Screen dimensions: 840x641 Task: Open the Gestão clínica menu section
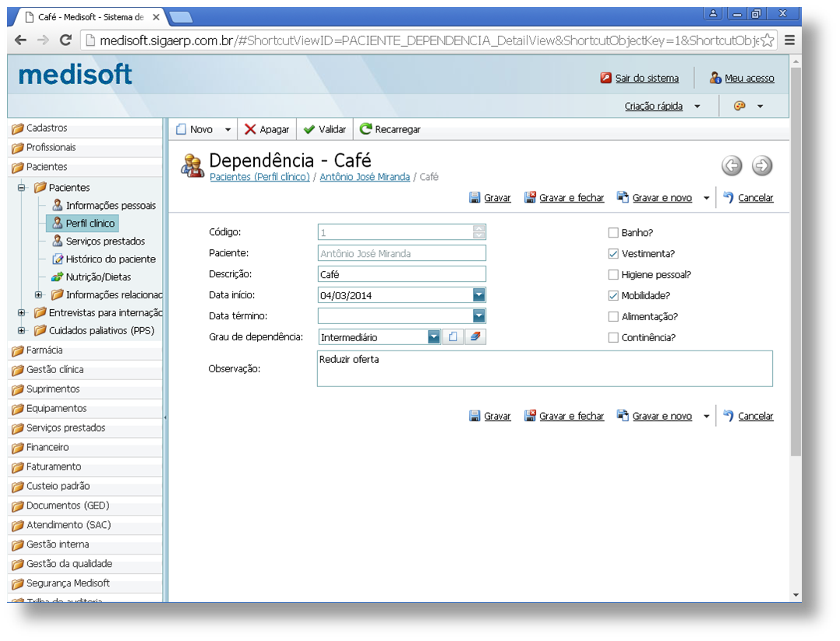pos(86,370)
